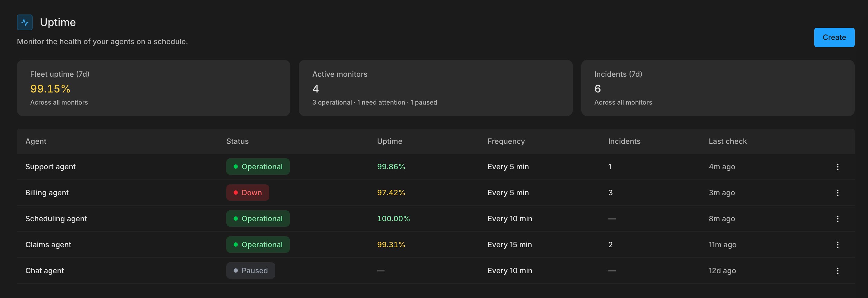868x298 pixels.
Task: Open the Support agent monitor
Action: point(50,167)
